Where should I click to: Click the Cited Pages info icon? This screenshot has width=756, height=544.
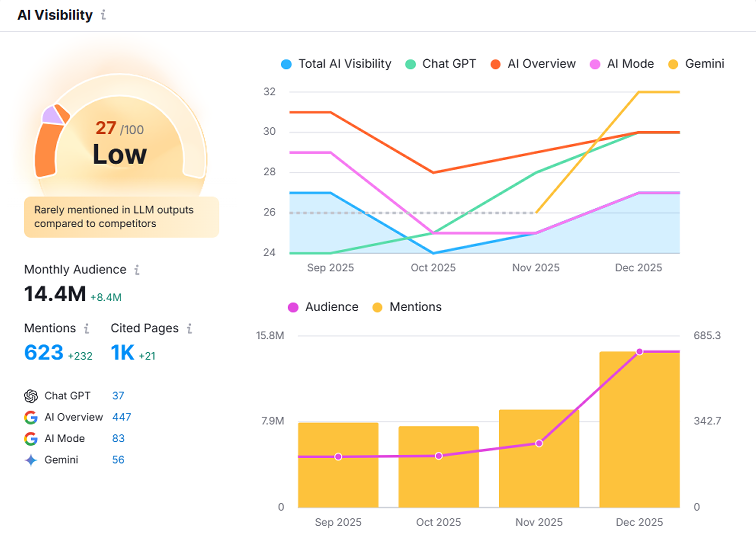coord(190,328)
